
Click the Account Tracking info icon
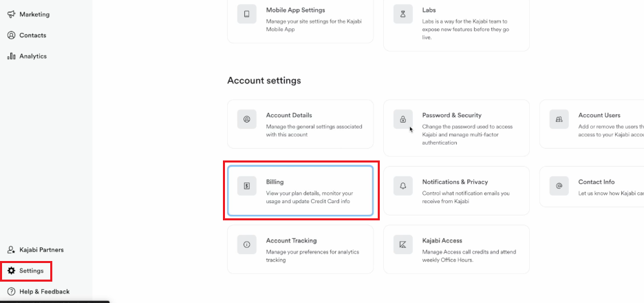(x=247, y=244)
